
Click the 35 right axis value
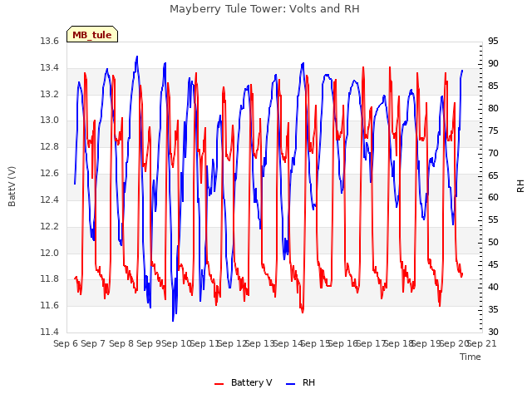[493, 309]
